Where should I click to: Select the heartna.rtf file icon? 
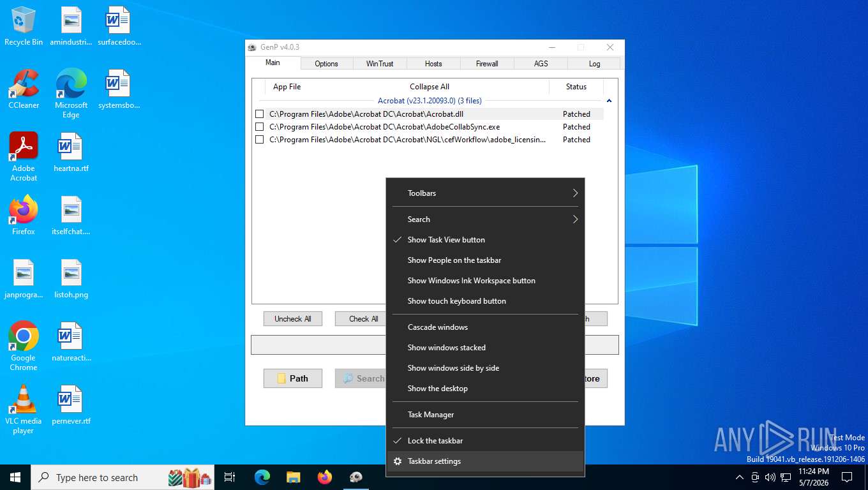[x=71, y=152]
